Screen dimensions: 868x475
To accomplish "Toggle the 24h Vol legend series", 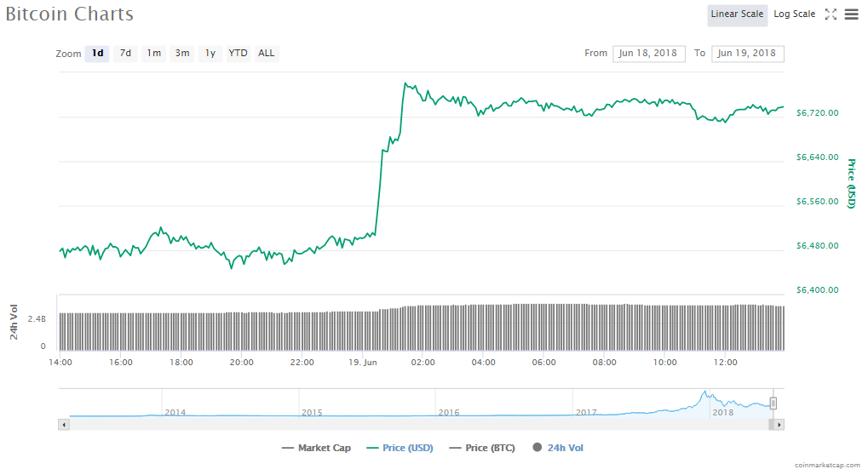I will (558, 448).
